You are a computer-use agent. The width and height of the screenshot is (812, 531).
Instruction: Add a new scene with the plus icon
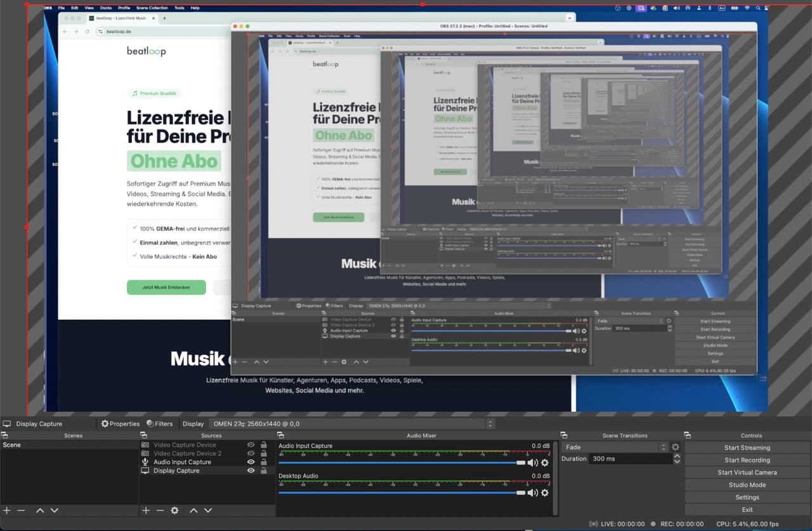coord(7,510)
